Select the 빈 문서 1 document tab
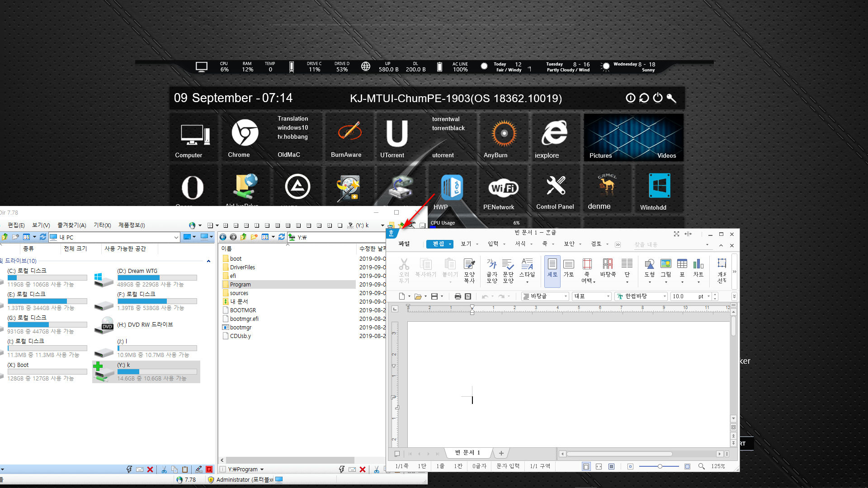The width and height of the screenshot is (868, 488). coord(468,453)
